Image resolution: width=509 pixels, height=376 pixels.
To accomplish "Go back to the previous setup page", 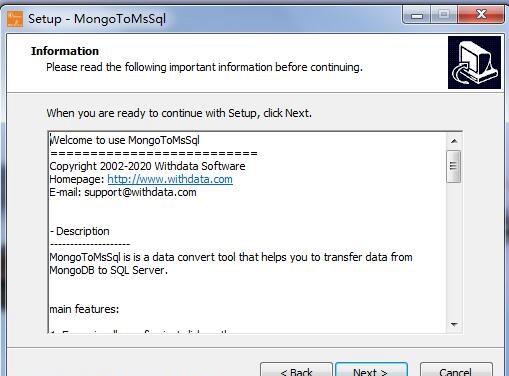I will pos(296,369).
